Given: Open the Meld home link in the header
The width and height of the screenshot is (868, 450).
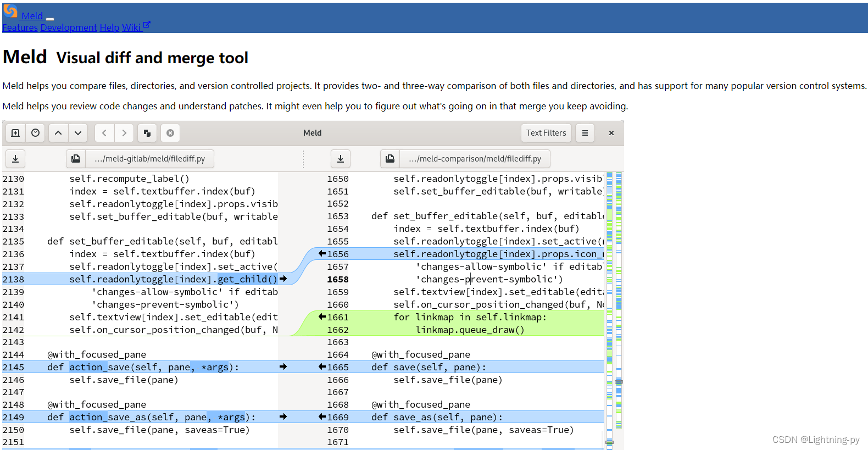Looking at the screenshot, I should click(32, 16).
